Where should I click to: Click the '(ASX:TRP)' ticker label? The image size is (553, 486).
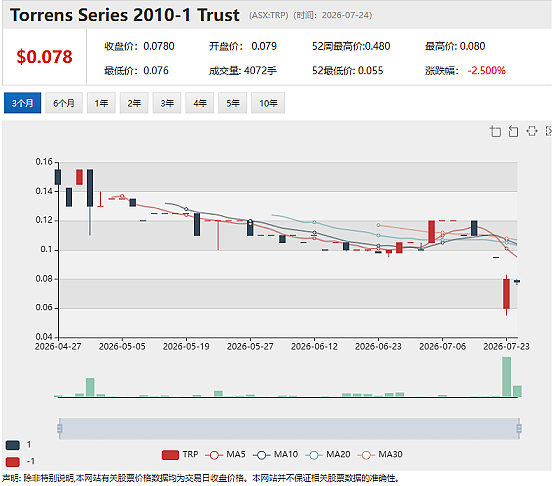click(x=269, y=15)
